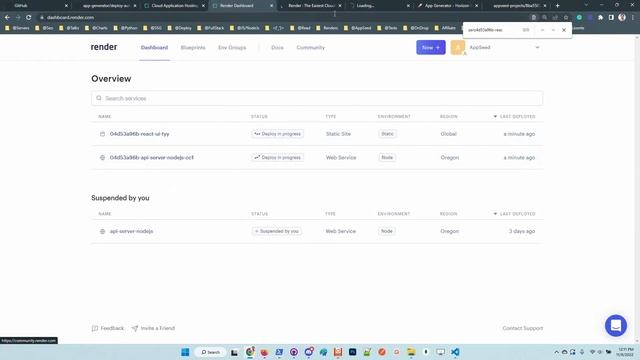Show hidden system tray icons
The width and height of the screenshot is (640, 360).
pos(556,352)
